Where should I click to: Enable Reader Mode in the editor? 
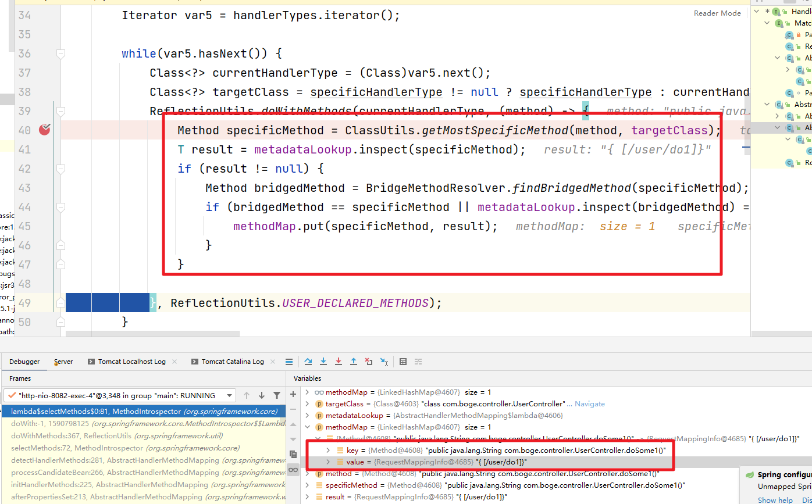coord(717,13)
